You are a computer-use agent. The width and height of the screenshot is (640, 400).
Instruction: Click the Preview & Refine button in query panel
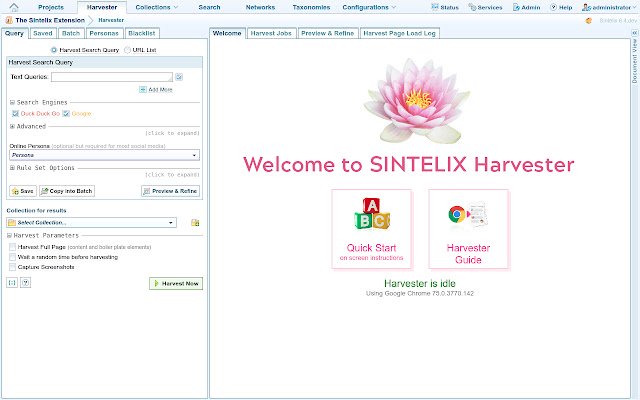(171, 191)
